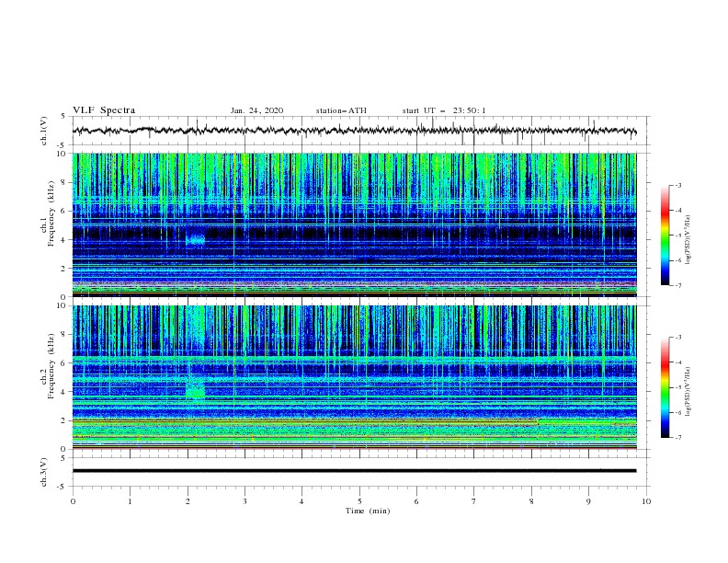728x563 pixels.
Task: Click the ch.1 waveform trace at the top
Action: click(x=354, y=131)
